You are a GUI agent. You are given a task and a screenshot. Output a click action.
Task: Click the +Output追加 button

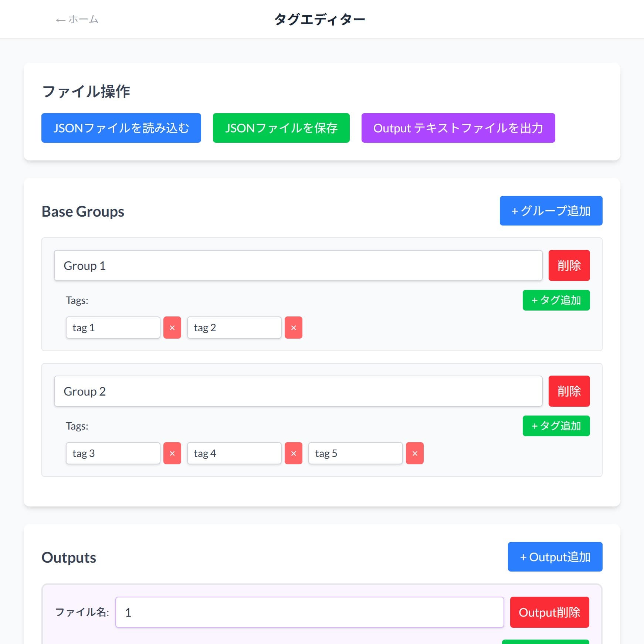click(x=555, y=557)
